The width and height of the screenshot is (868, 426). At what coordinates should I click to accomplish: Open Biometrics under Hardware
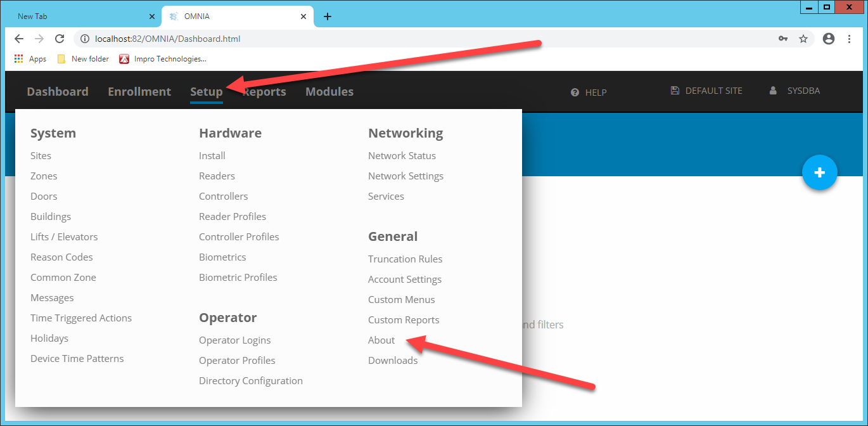[222, 257]
